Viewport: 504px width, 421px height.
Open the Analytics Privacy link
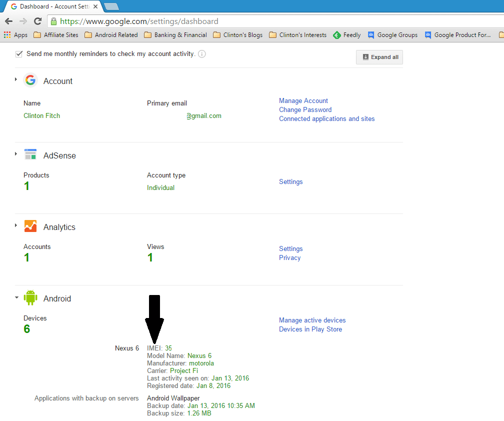click(x=290, y=257)
